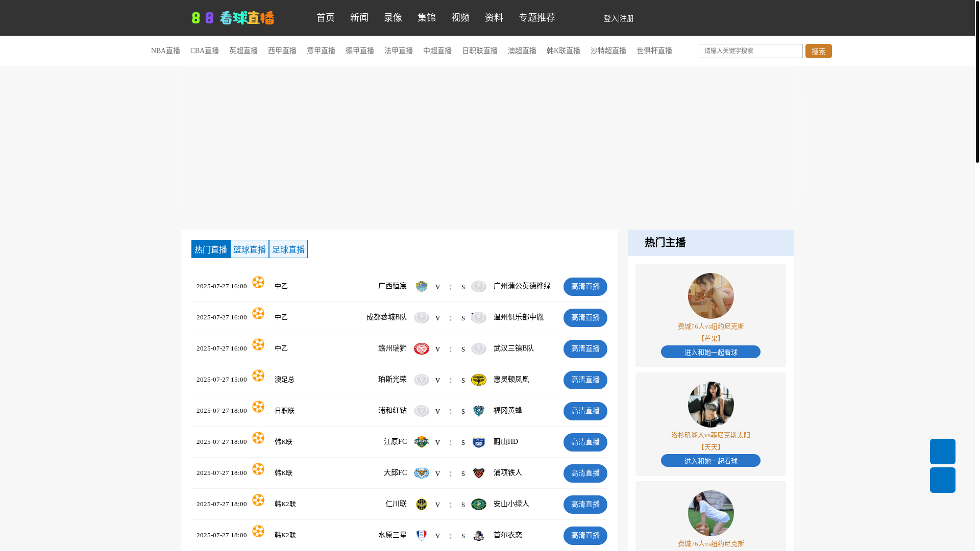Click the 首尔衣恋 team crest
Image resolution: width=980 pixels, height=551 pixels.
tap(479, 535)
